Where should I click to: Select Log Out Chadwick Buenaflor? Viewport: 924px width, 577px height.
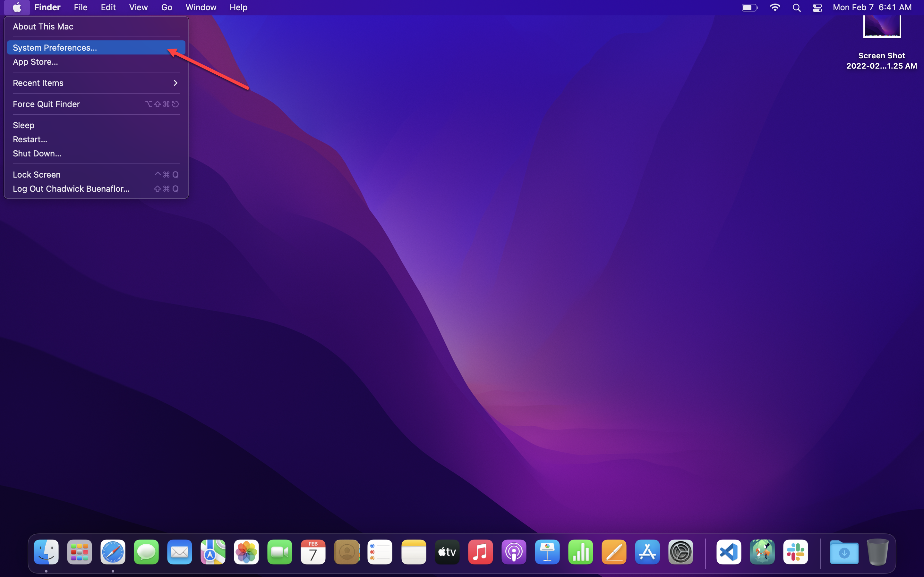point(71,189)
